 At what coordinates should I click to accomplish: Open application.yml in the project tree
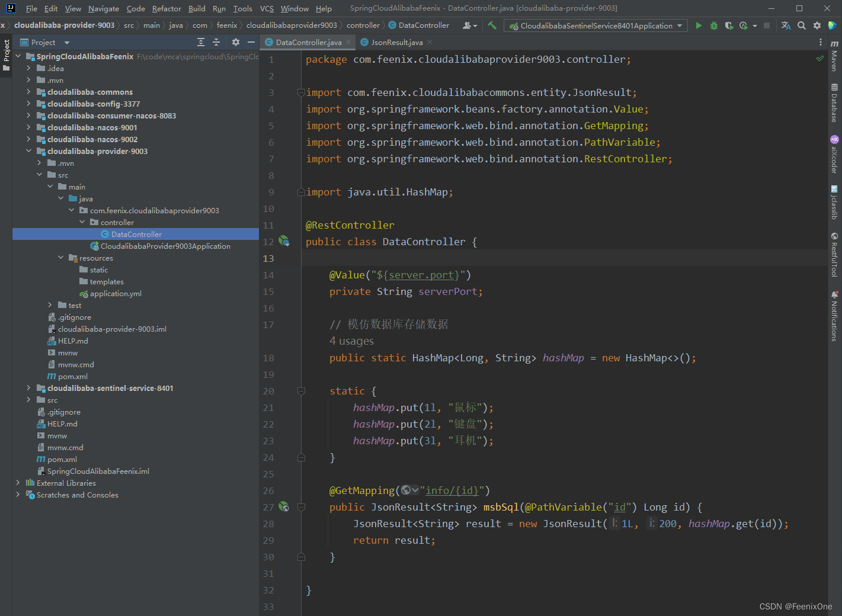[116, 294]
